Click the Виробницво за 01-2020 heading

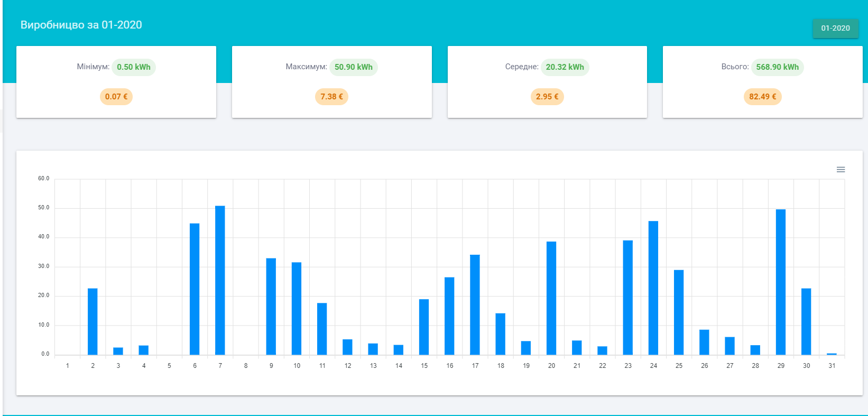click(x=81, y=25)
